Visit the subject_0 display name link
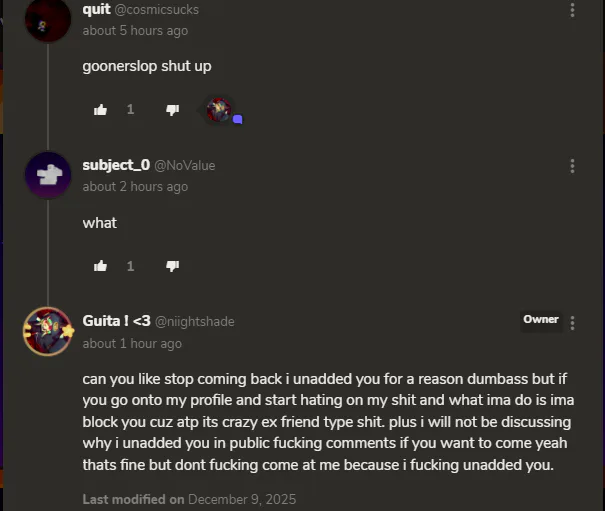 coord(116,165)
